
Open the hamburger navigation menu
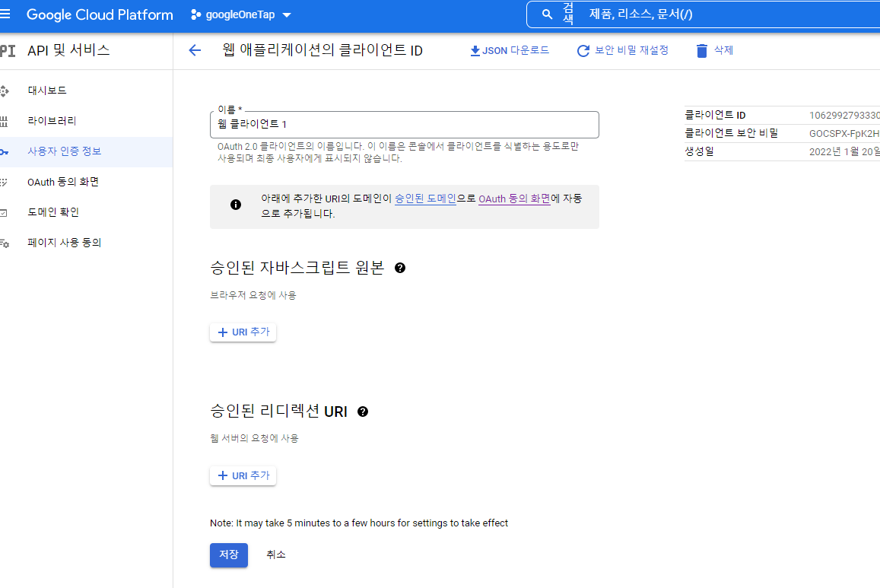point(5,14)
